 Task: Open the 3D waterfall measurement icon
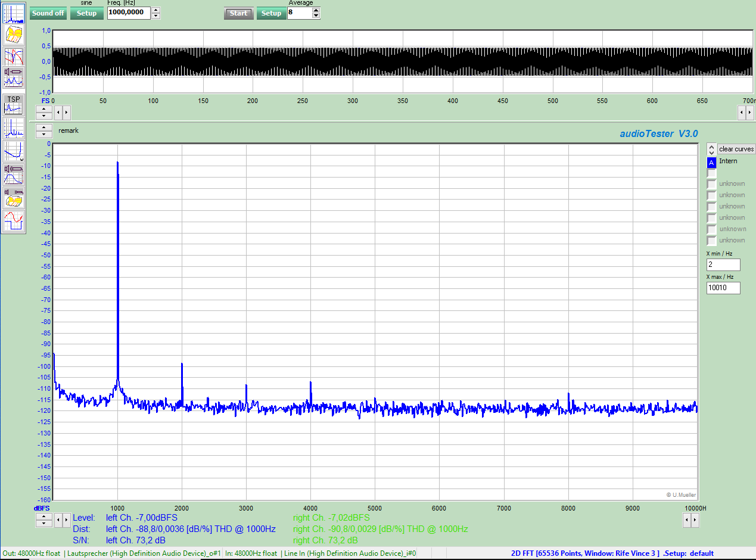14,35
